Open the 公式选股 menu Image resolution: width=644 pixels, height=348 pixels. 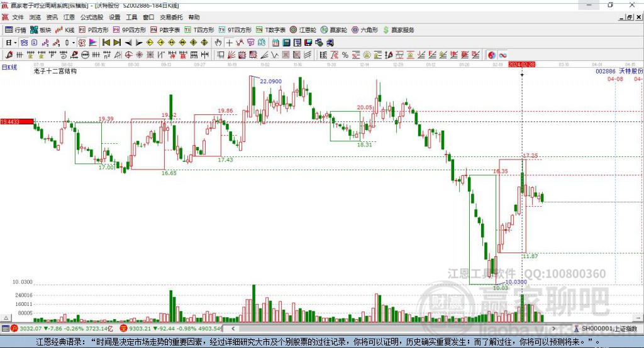[x=92, y=17]
